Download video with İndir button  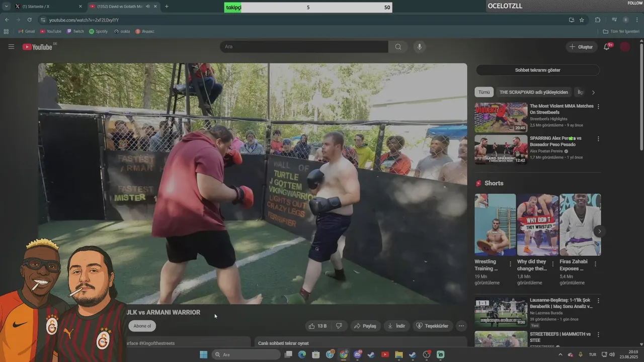point(396,326)
